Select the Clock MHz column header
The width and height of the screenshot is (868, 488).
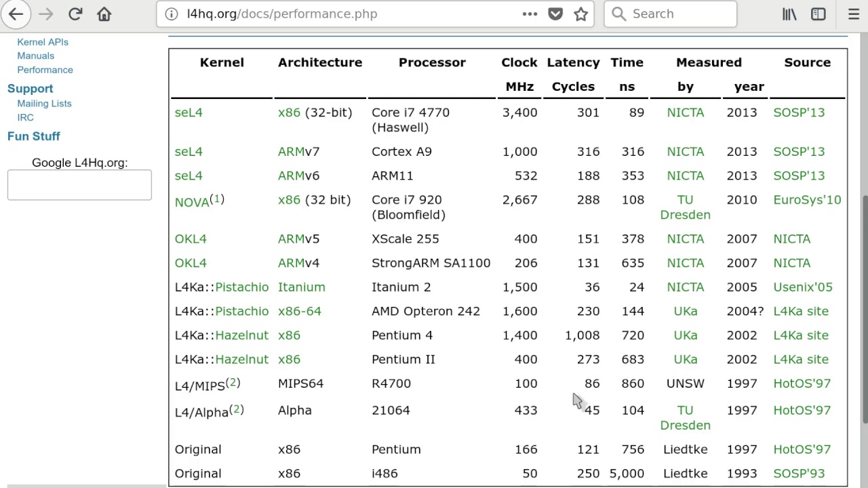[519, 75]
